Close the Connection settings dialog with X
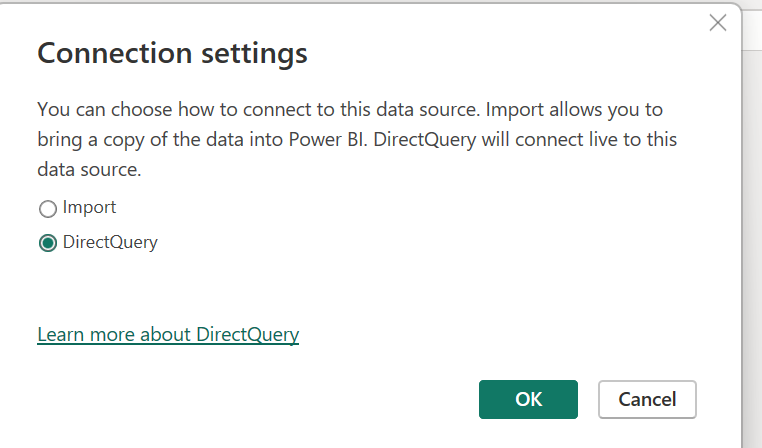The height and width of the screenshot is (448, 762). tap(717, 23)
